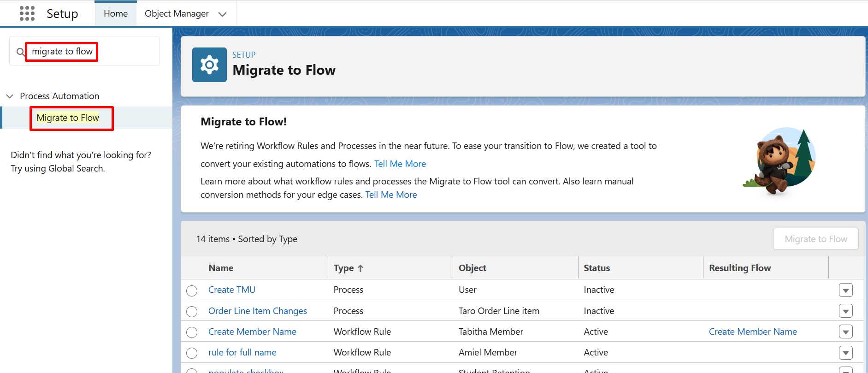Click the Process Automation tree label
The height and width of the screenshot is (373, 868).
click(x=59, y=96)
